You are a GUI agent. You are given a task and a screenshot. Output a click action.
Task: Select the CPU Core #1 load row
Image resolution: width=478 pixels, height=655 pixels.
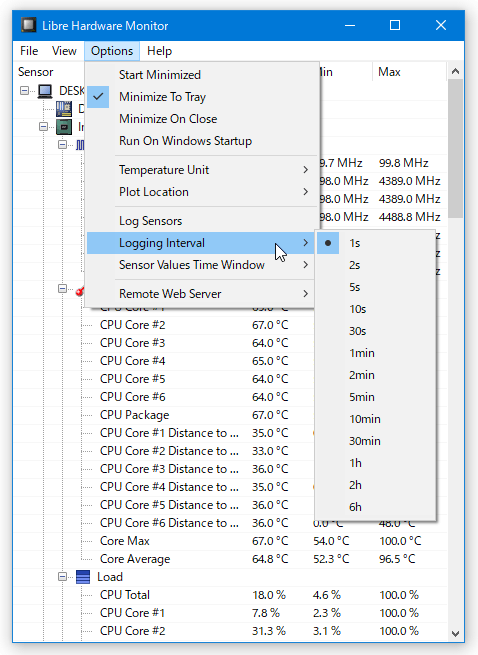pos(231,612)
